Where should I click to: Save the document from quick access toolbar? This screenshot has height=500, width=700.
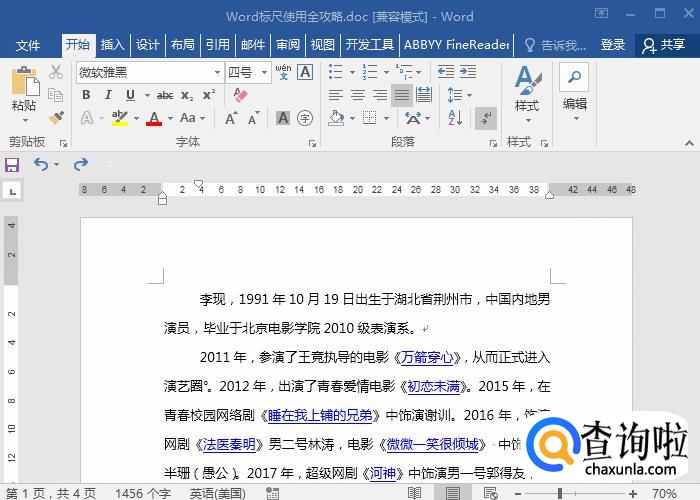click(x=12, y=164)
